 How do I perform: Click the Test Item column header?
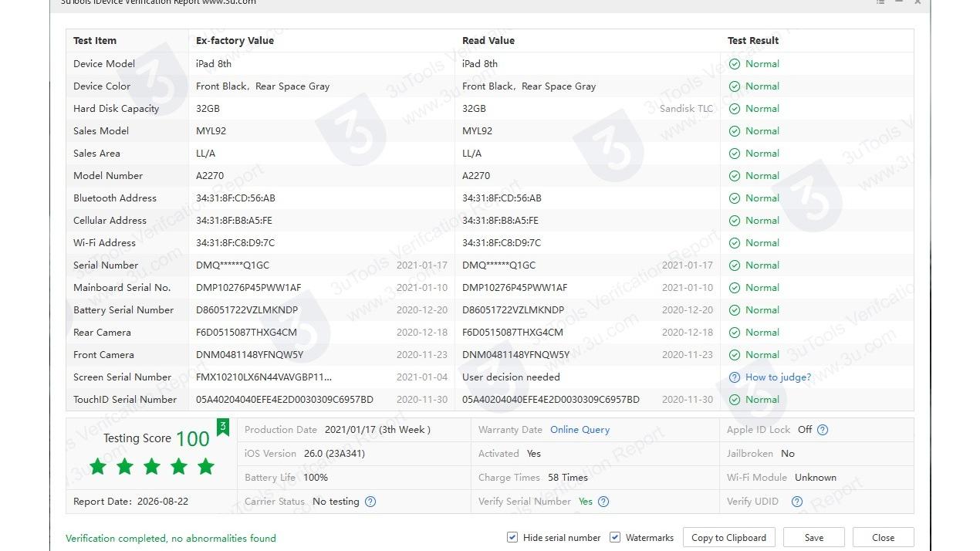tap(95, 41)
